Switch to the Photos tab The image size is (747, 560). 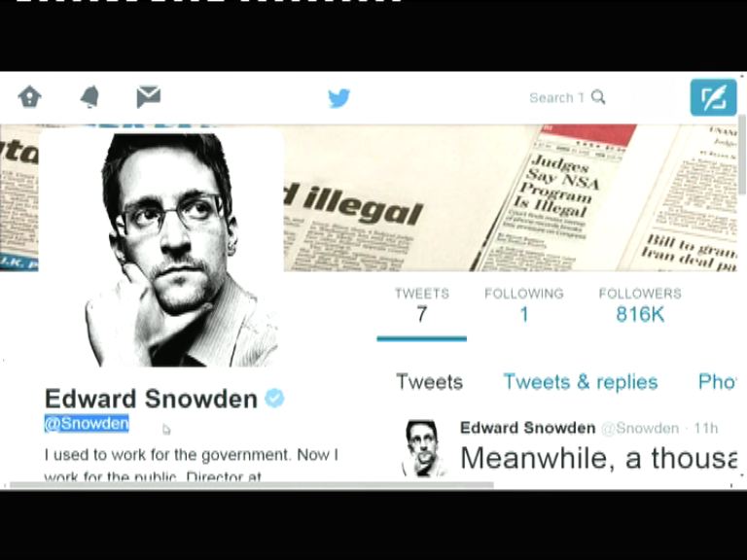[x=717, y=382]
